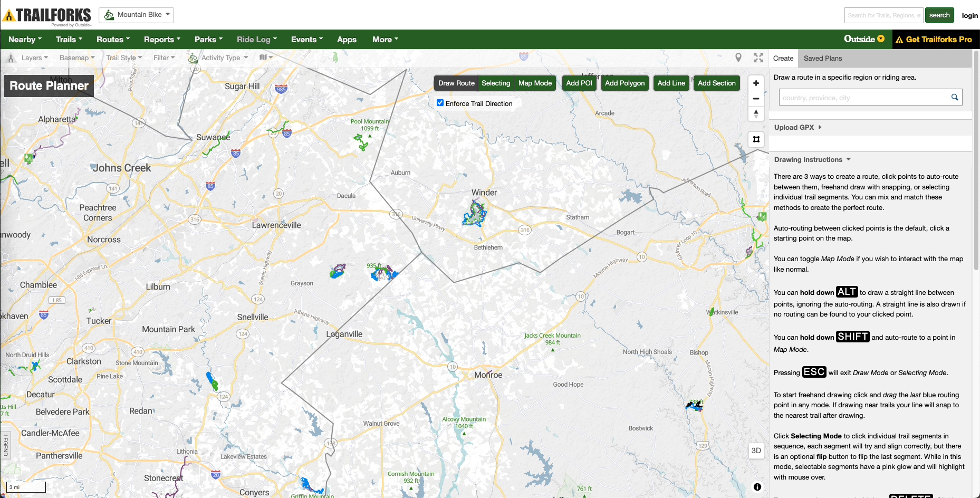Click the polygon draw tool icon
The width and height of the screenshot is (980, 498).
pyautogui.click(x=756, y=139)
